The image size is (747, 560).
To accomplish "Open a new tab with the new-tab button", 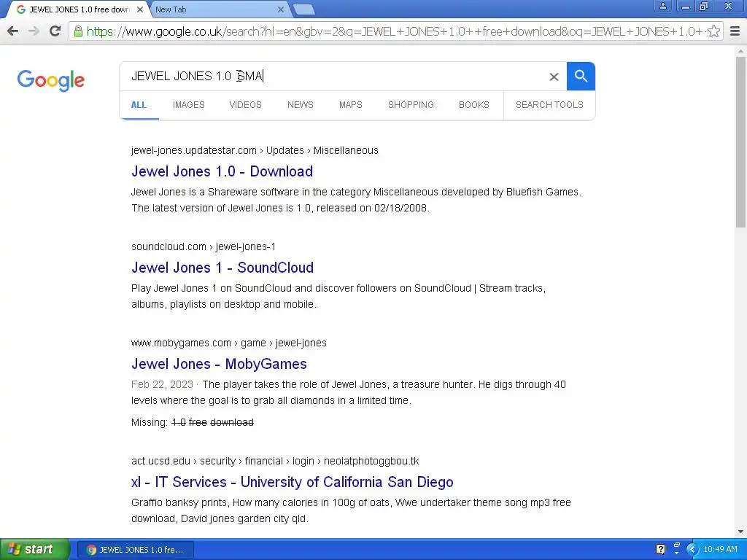I will click(304, 9).
